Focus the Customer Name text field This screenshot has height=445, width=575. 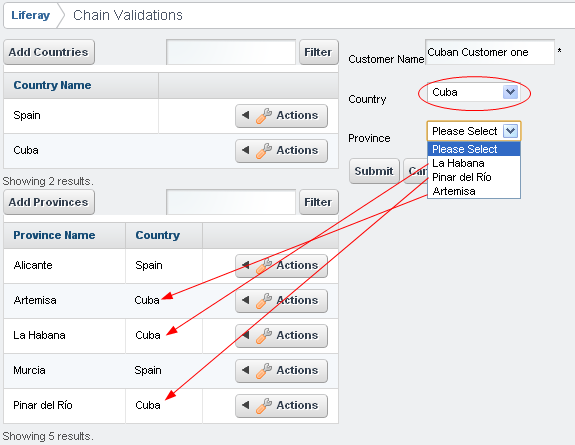[x=490, y=52]
